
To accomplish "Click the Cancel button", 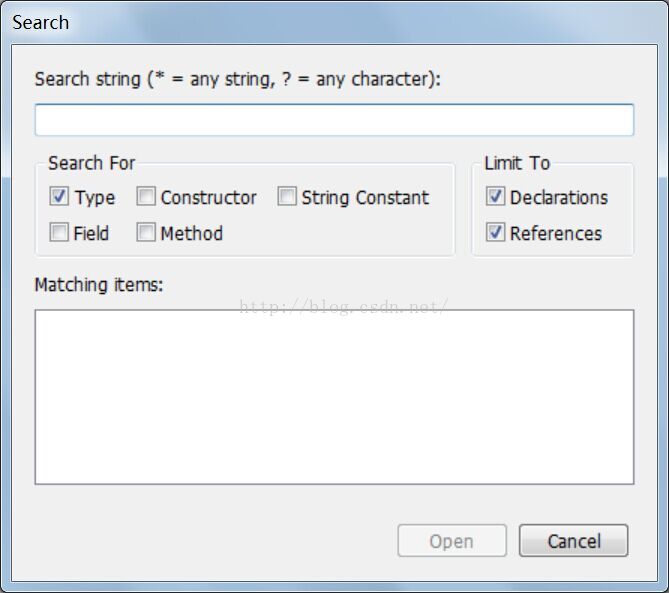I will pyautogui.click(x=573, y=541).
